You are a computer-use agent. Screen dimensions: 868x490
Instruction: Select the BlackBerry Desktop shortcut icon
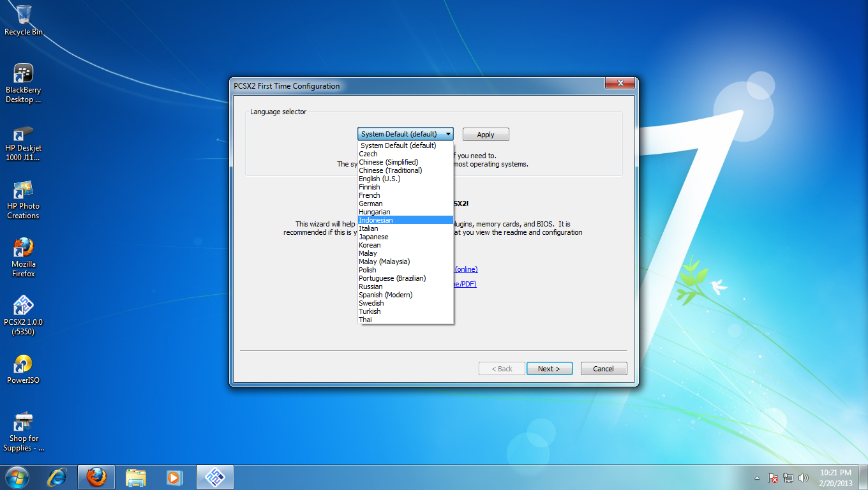pos(24,84)
